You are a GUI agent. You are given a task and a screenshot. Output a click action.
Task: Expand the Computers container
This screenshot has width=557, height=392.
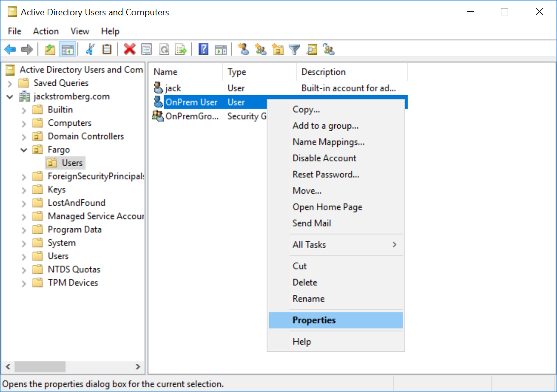[24, 124]
